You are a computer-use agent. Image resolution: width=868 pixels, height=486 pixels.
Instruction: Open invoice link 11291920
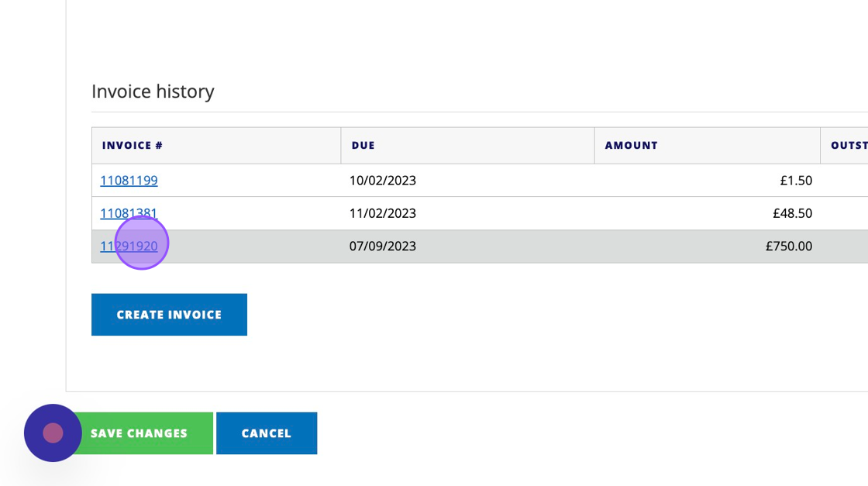(129, 246)
